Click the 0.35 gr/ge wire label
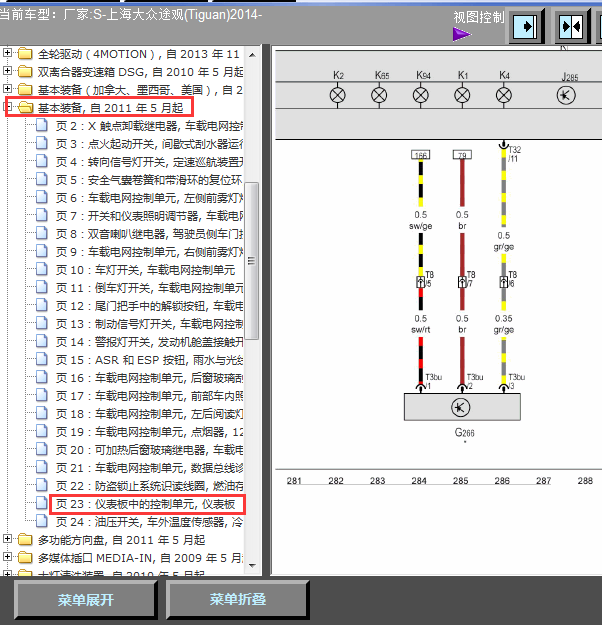Image resolution: width=602 pixels, height=625 pixels. [x=504, y=324]
